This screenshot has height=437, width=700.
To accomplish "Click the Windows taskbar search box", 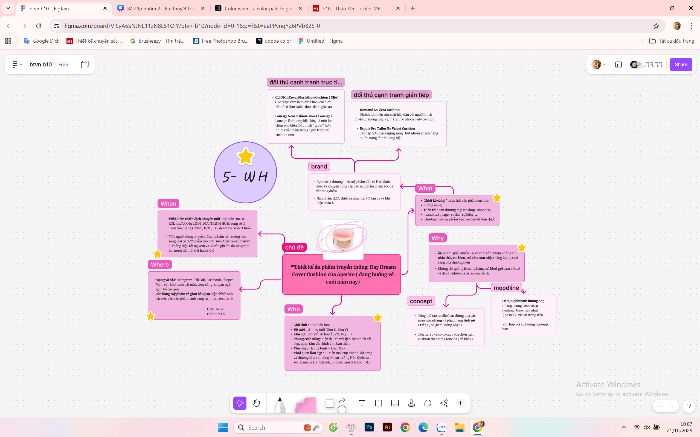I will [279, 427].
